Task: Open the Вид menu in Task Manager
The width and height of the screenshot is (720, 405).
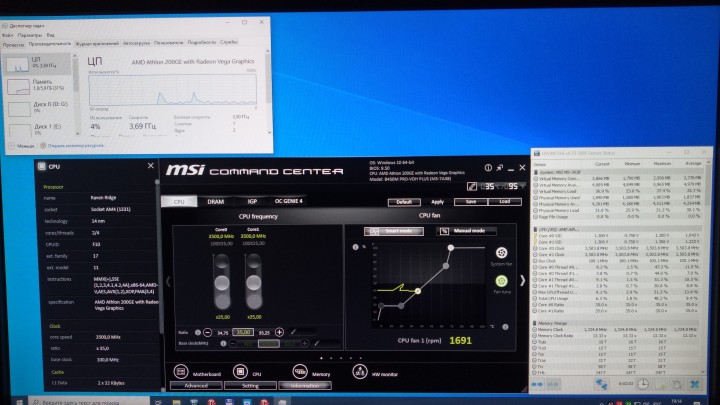Action: [51, 35]
